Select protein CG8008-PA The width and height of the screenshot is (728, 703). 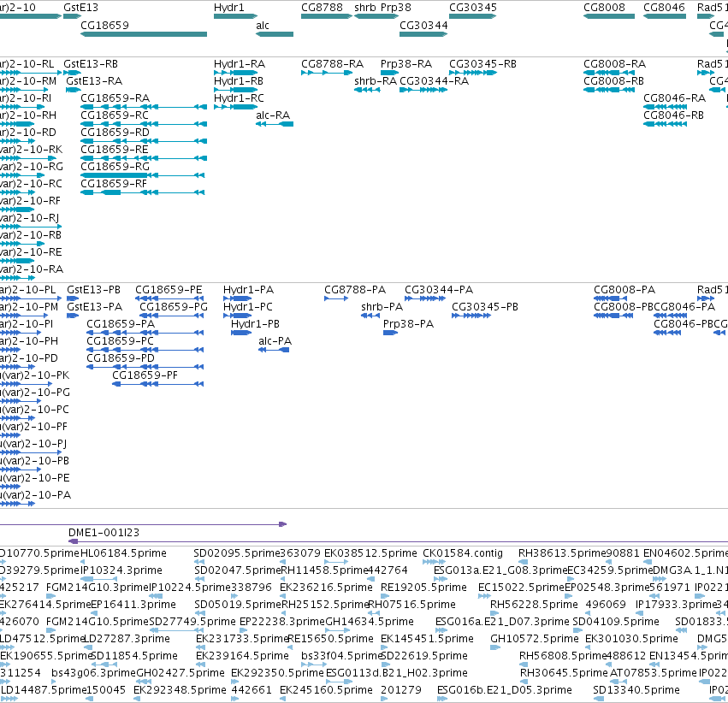[x=624, y=290]
